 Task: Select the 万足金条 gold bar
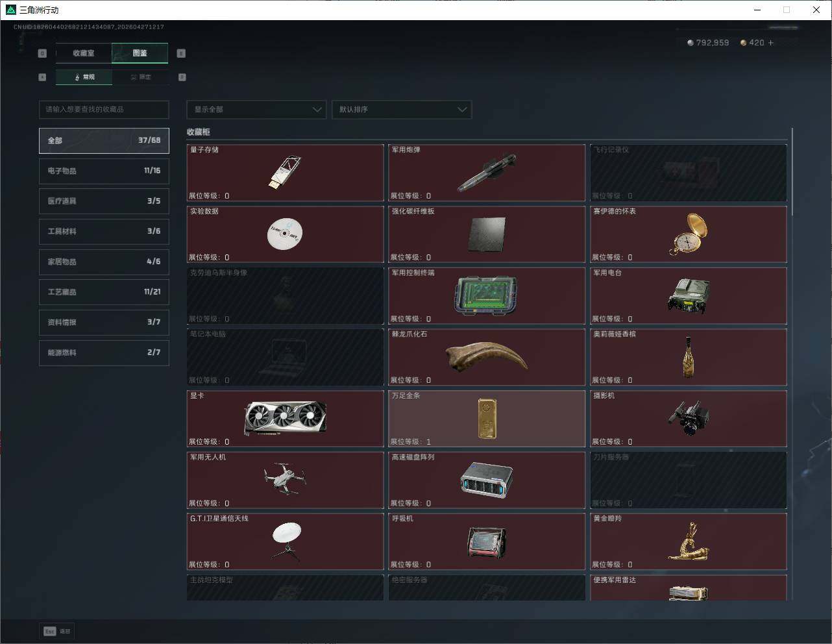tap(487, 419)
